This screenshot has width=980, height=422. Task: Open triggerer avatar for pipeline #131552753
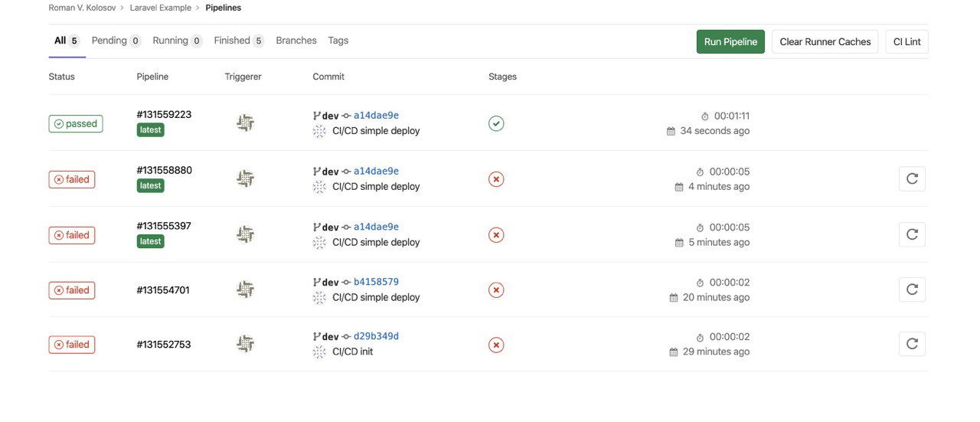(x=245, y=344)
